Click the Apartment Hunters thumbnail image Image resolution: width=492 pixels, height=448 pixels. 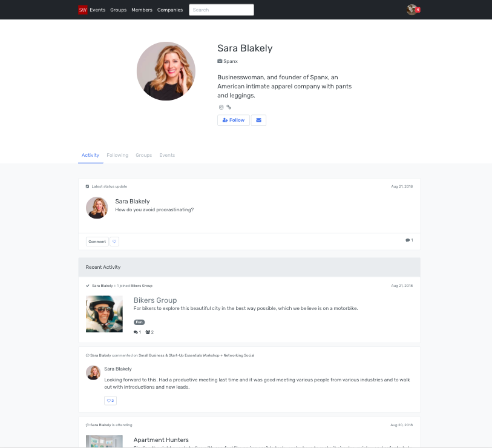coord(104,441)
